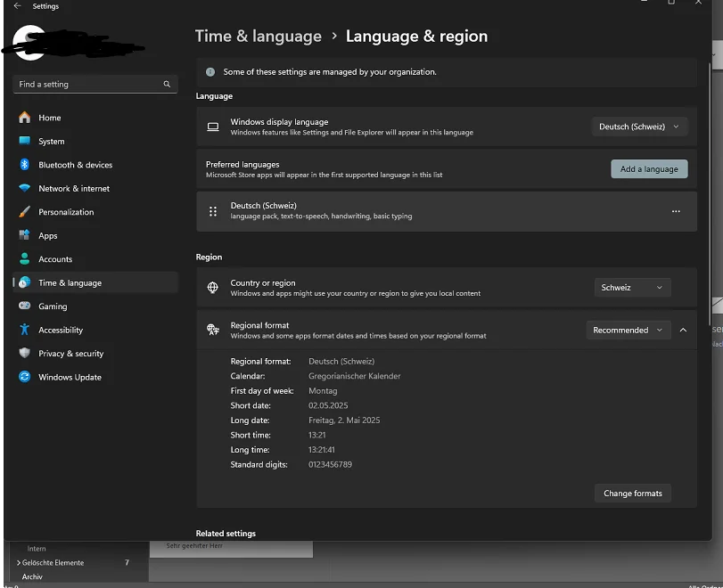This screenshot has width=723, height=588.
Task: Click the Personalization paintbrush icon
Action: (x=25, y=211)
